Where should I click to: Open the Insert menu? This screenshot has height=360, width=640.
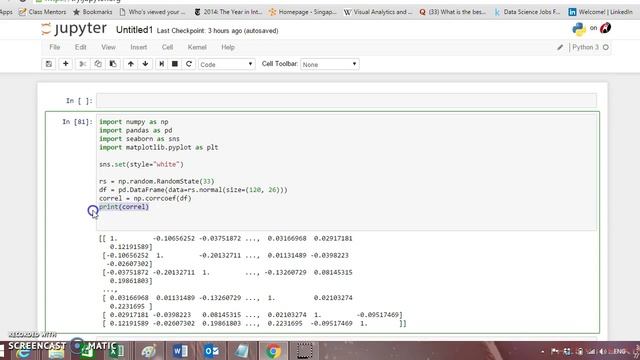click(x=138, y=47)
